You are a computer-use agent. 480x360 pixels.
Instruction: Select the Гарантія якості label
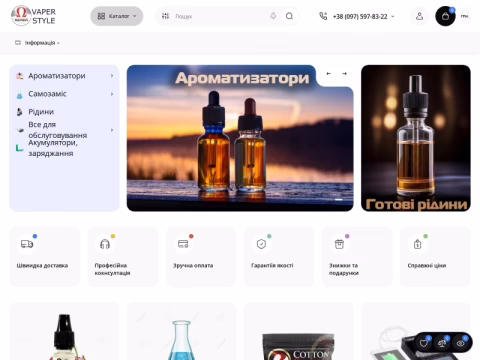[272, 266]
